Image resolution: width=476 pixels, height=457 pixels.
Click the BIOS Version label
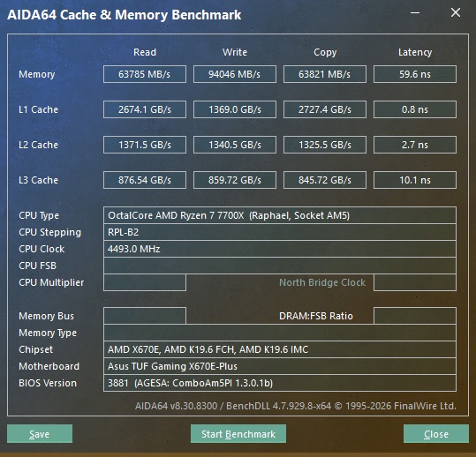click(48, 383)
